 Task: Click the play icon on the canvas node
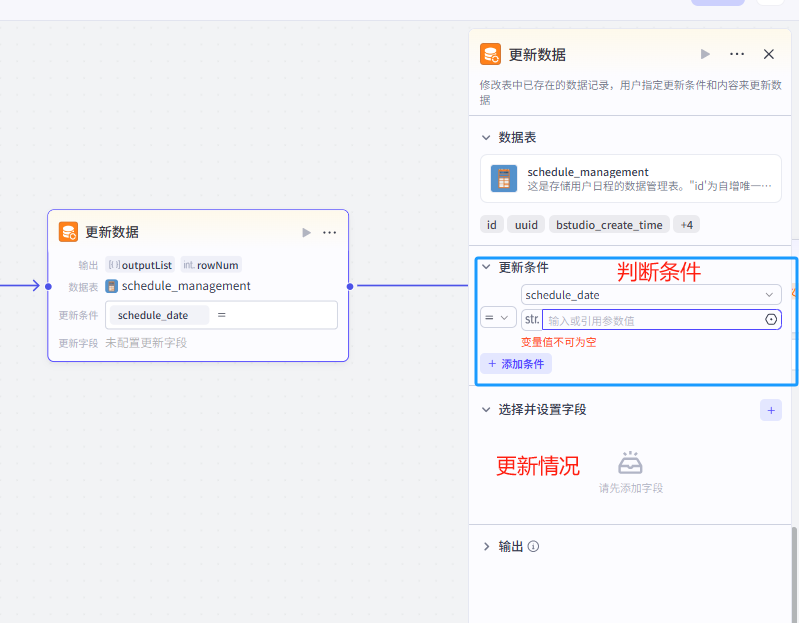(307, 232)
